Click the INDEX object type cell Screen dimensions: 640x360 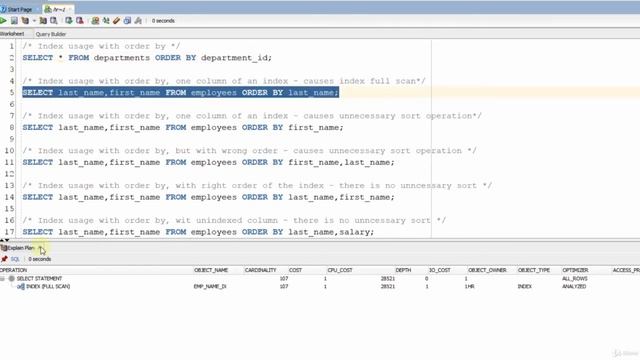pyautogui.click(x=524, y=287)
